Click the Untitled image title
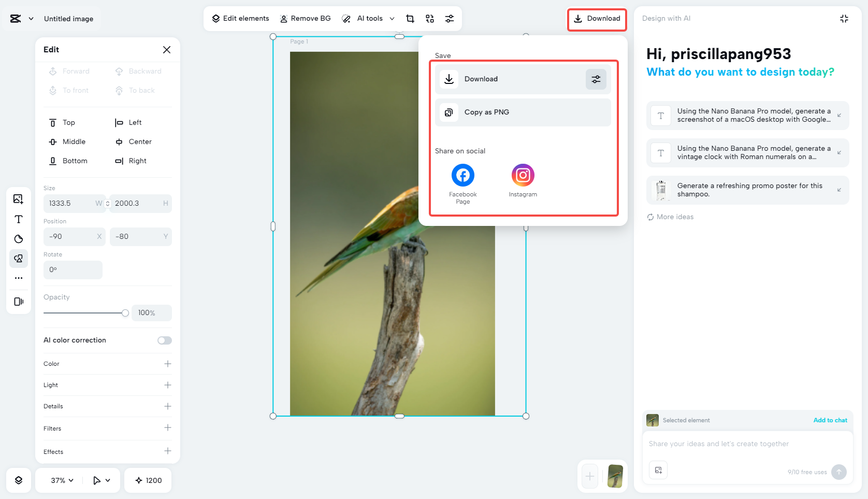Viewport: 868px width, 499px height. pyautogui.click(x=68, y=19)
